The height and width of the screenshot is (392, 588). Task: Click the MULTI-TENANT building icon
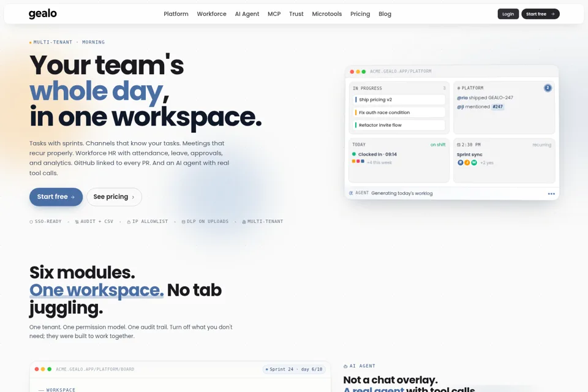[244, 222]
